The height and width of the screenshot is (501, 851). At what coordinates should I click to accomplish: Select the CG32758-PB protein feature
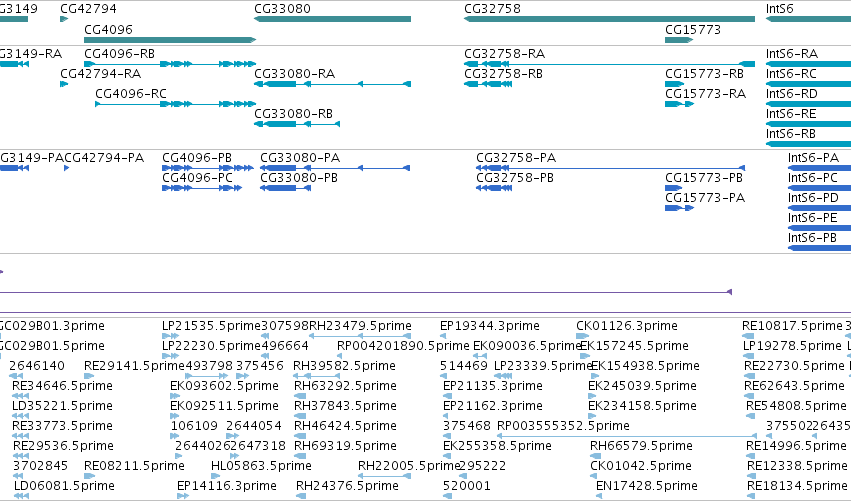click(494, 188)
